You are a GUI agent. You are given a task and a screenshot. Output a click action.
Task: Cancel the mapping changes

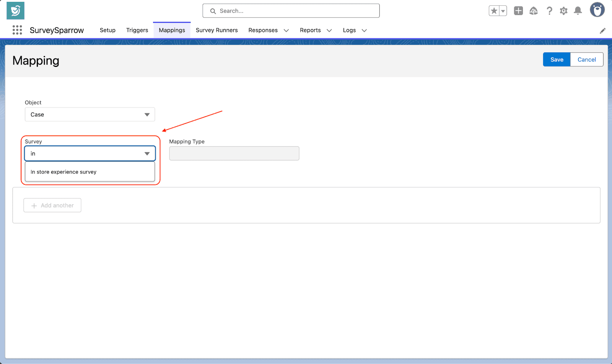(x=586, y=60)
